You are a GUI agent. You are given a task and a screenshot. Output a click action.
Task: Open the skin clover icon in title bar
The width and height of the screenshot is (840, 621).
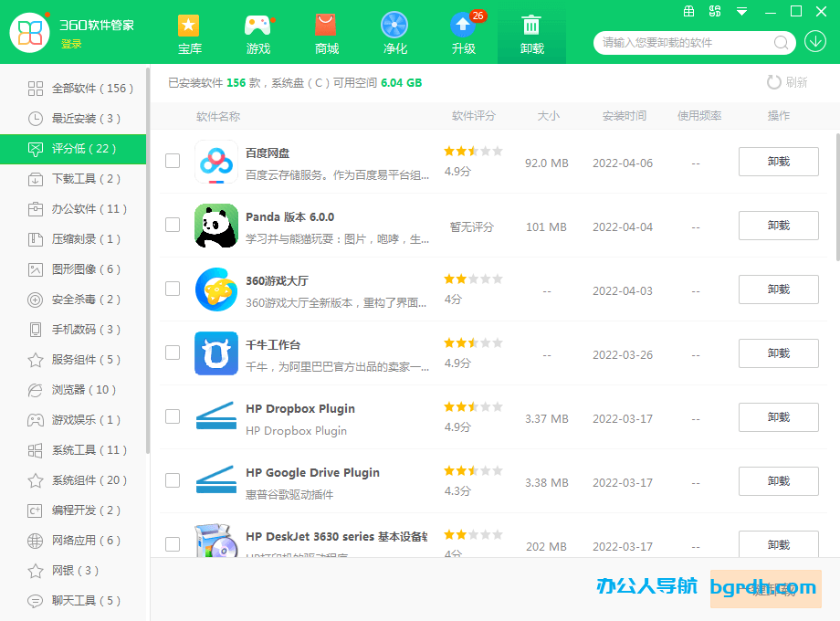715,11
